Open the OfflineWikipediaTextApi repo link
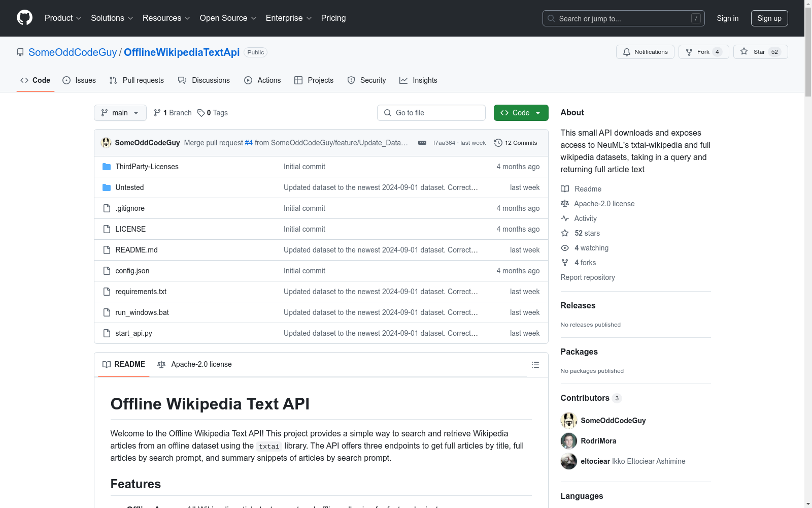The height and width of the screenshot is (508, 812). coord(182,52)
